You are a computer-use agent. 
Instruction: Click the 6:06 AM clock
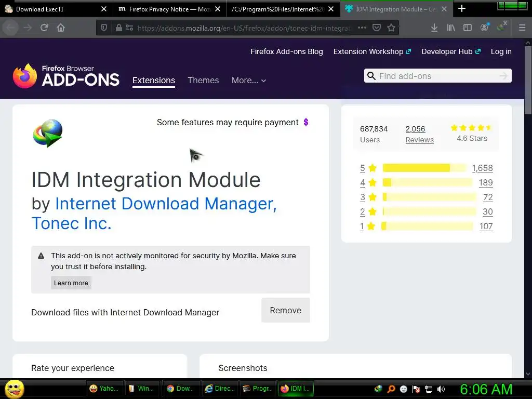click(x=486, y=389)
